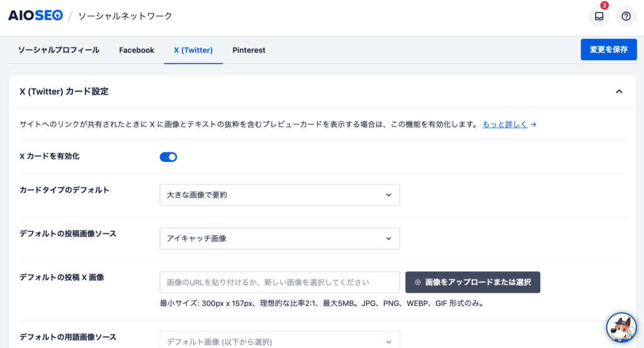Click the 変更を保存 button
This screenshot has height=348, width=644.
[x=609, y=50]
